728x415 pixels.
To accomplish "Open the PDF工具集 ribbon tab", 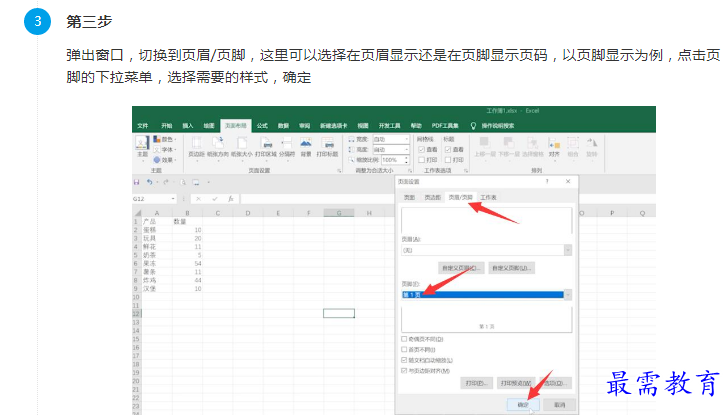I will pyautogui.click(x=445, y=126).
